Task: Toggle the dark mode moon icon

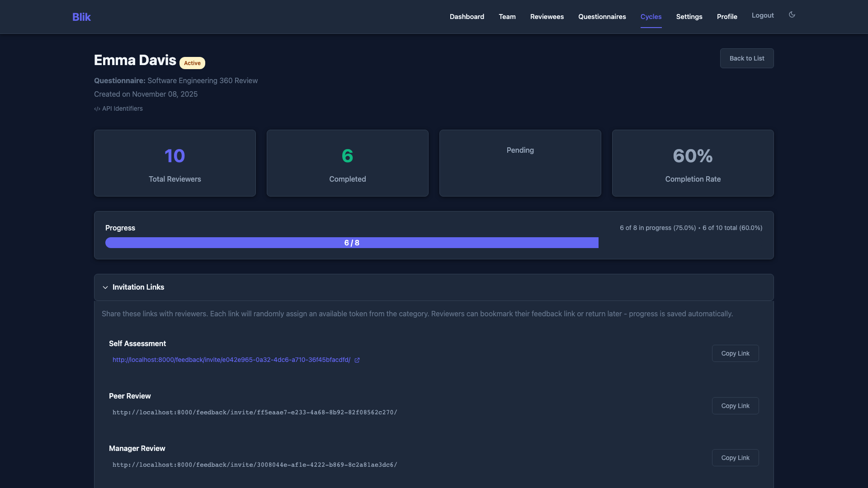Action: point(792,15)
